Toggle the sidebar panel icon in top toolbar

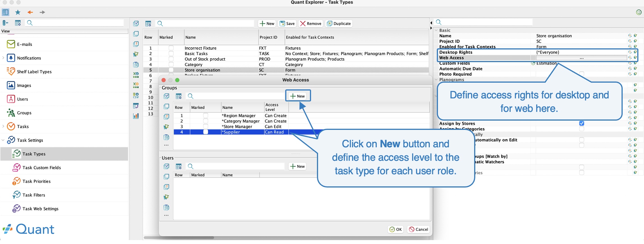5,12
